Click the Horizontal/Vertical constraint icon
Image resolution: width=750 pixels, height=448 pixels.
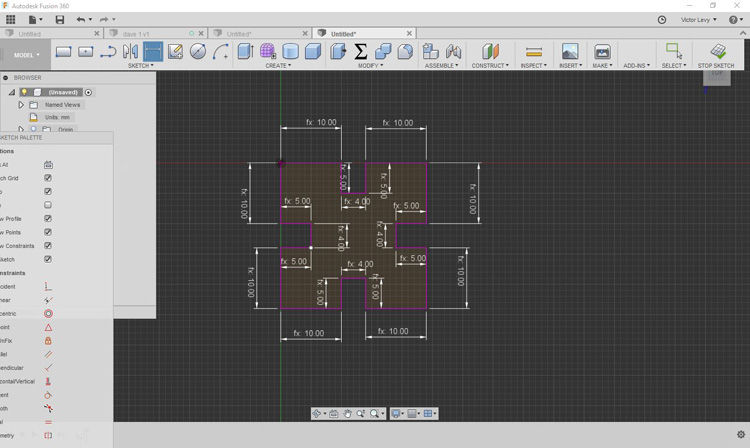(x=48, y=381)
